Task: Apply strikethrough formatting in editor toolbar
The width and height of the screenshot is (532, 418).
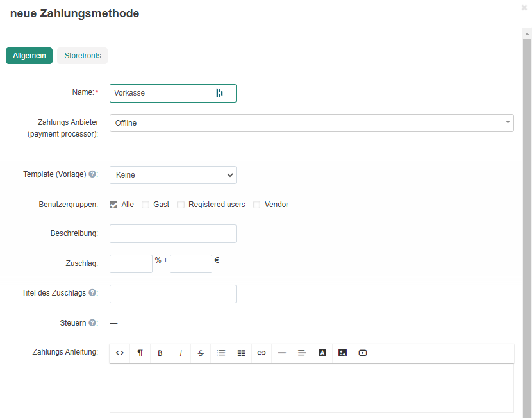Action: point(201,353)
